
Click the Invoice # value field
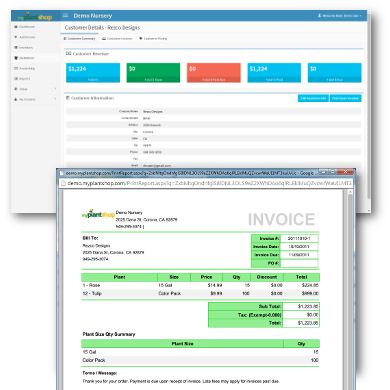[299, 238]
